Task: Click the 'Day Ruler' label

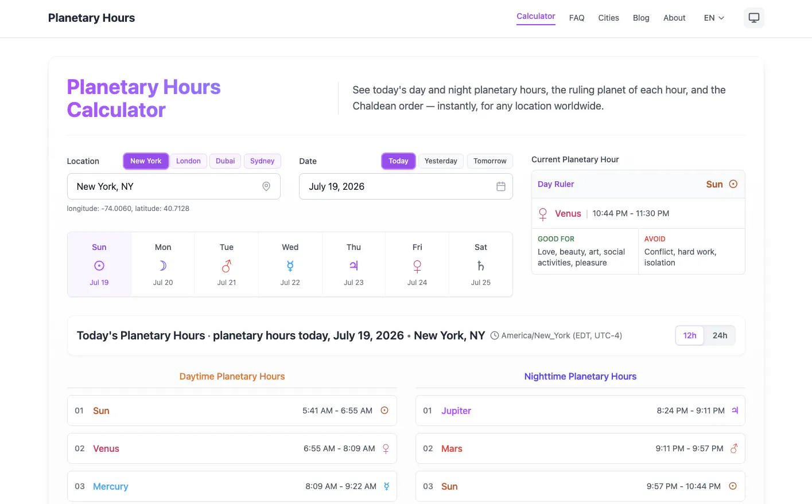Action: pyautogui.click(x=555, y=184)
